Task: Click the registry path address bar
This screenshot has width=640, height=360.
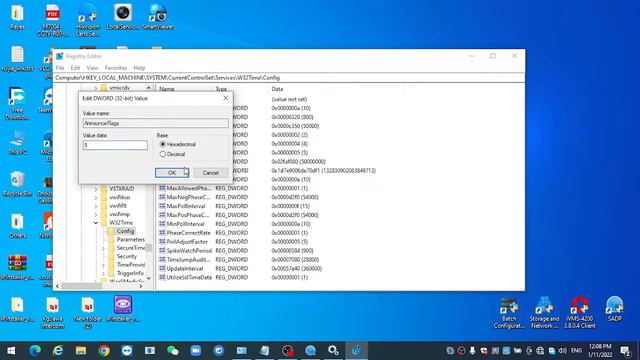Action: 289,78
